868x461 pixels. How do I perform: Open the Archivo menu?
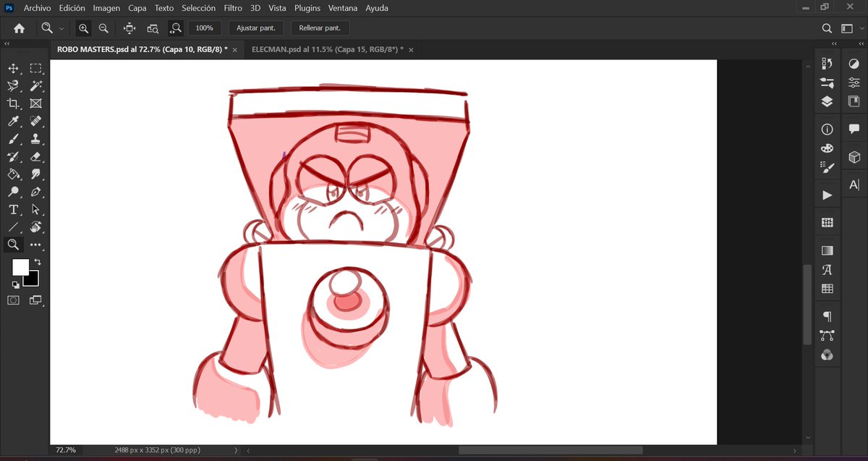point(37,8)
